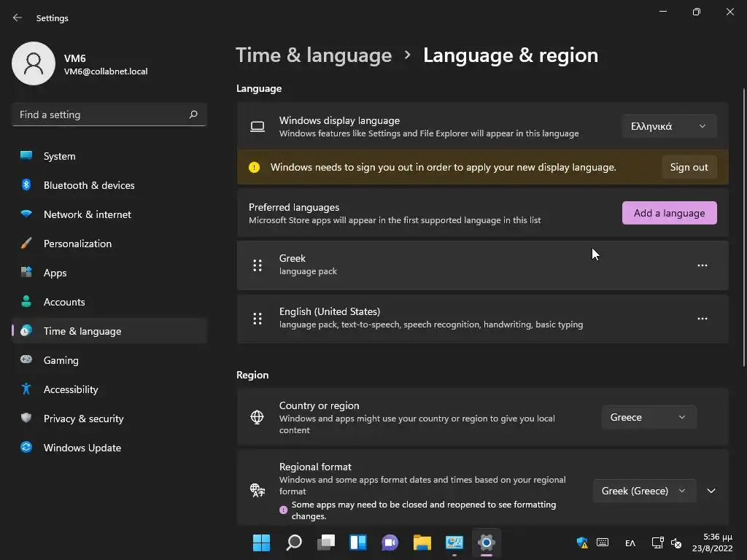Grab drag handle for English (United States)
Screen dimensions: 747x560
pos(258,319)
